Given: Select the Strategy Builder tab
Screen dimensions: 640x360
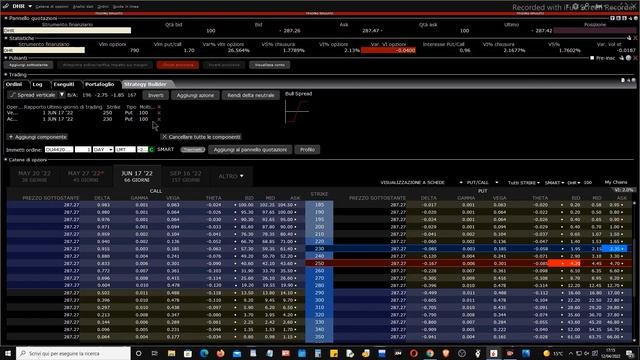Looking at the screenshot, I should 145,84.
